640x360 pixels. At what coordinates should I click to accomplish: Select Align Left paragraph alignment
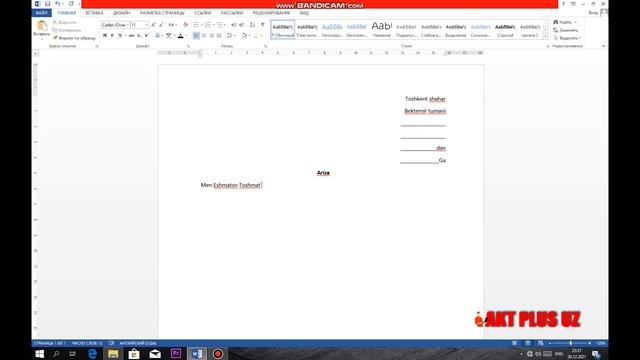[196, 36]
